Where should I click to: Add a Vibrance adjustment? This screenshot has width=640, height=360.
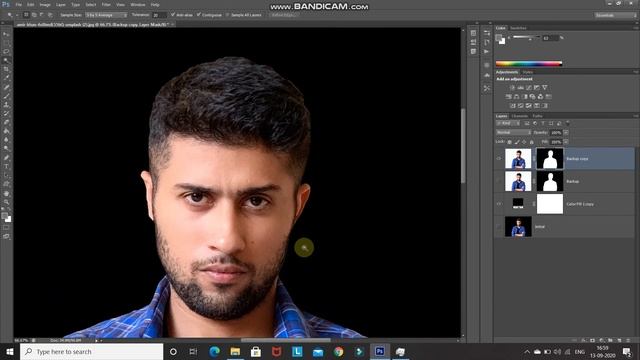click(544, 87)
